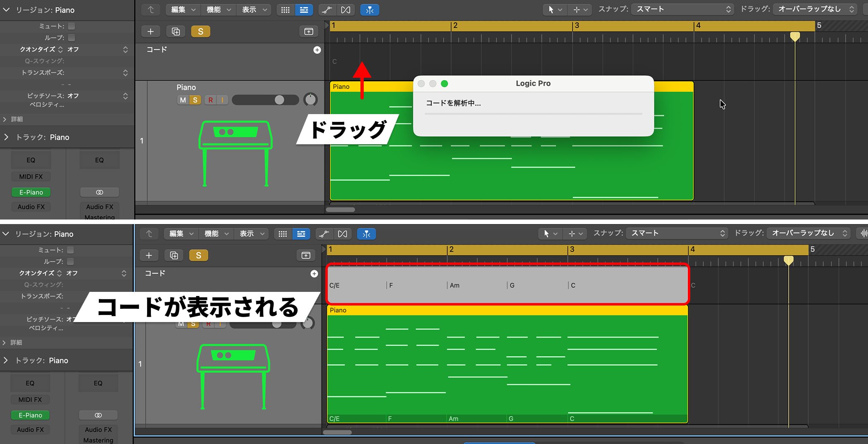The image size is (868, 444).
Task: Click the Am chord in the bottom chord track
Action: tap(455, 285)
